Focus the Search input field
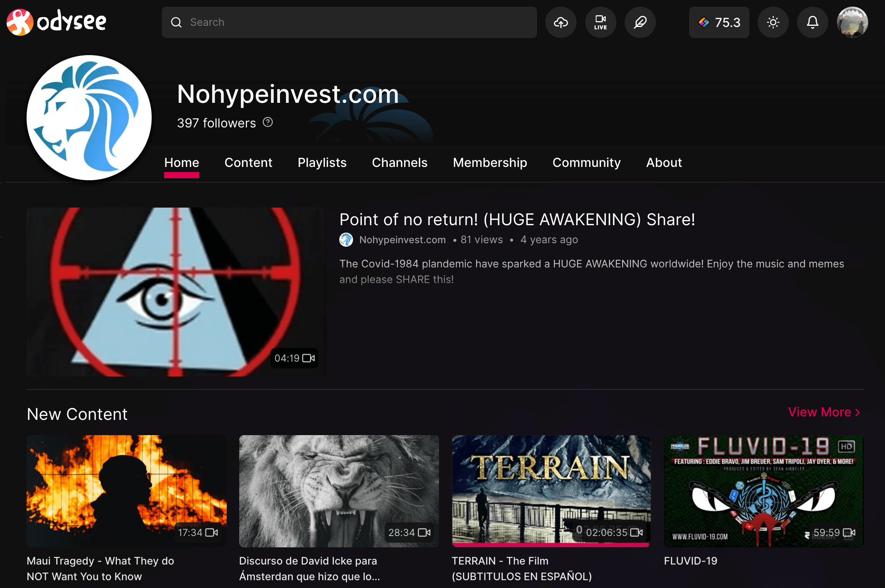Screen dimensions: 885x588 [x=349, y=22]
